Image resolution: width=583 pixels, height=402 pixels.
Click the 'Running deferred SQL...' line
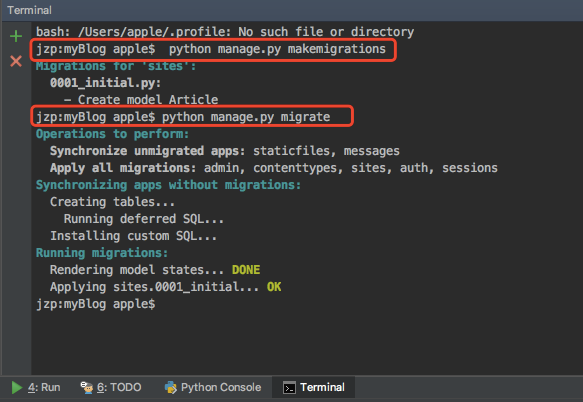tap(144, 219)
